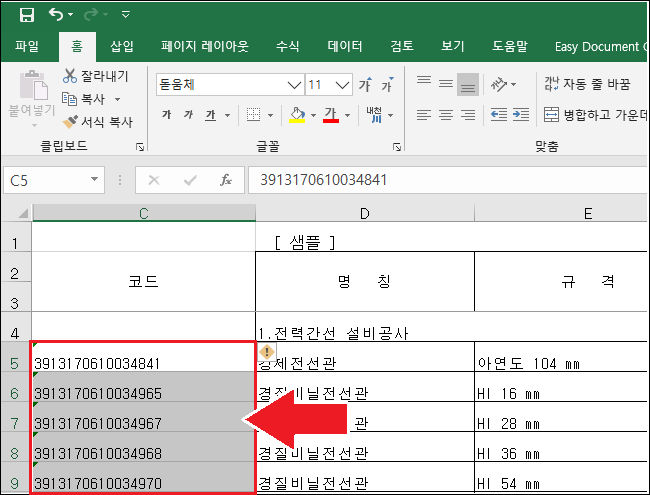This screenshot has width=650, height=495.
Task: Toggle bold 가 formatting
Action: (167, 114)
